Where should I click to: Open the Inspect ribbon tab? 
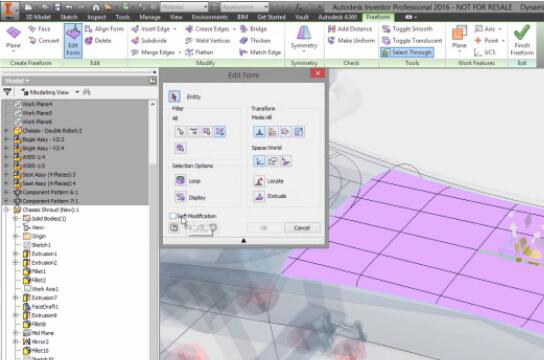[x=96, y=17]
